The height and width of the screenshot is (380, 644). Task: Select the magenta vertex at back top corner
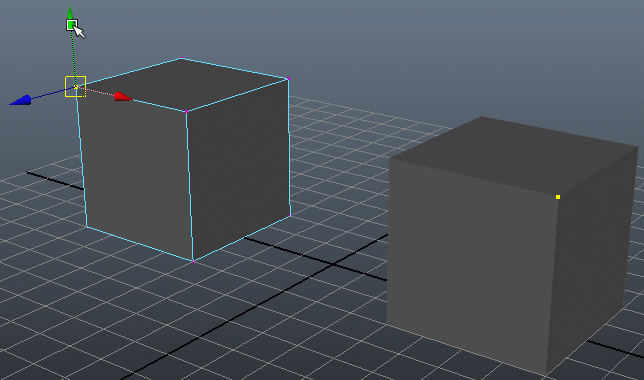(182, 58)
